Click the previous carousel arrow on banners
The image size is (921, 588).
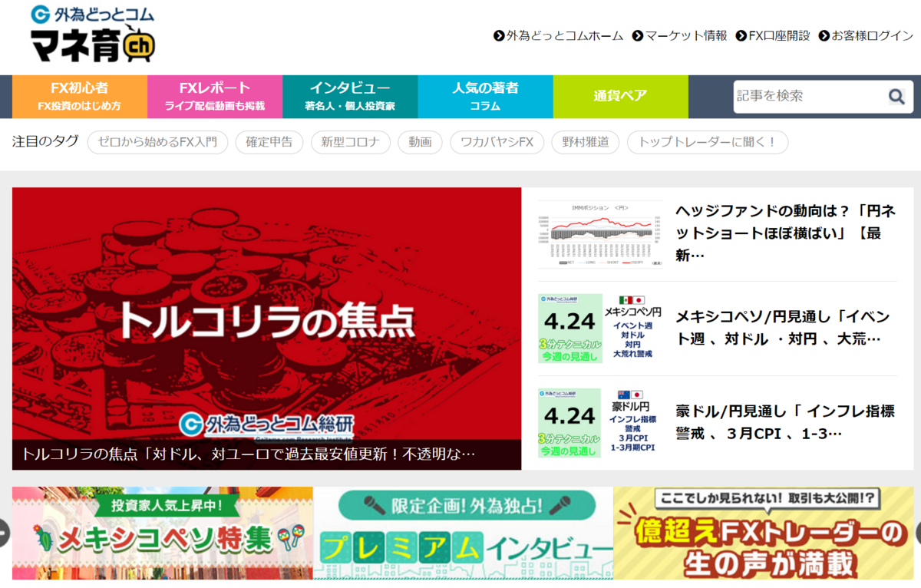pos(3,532)
